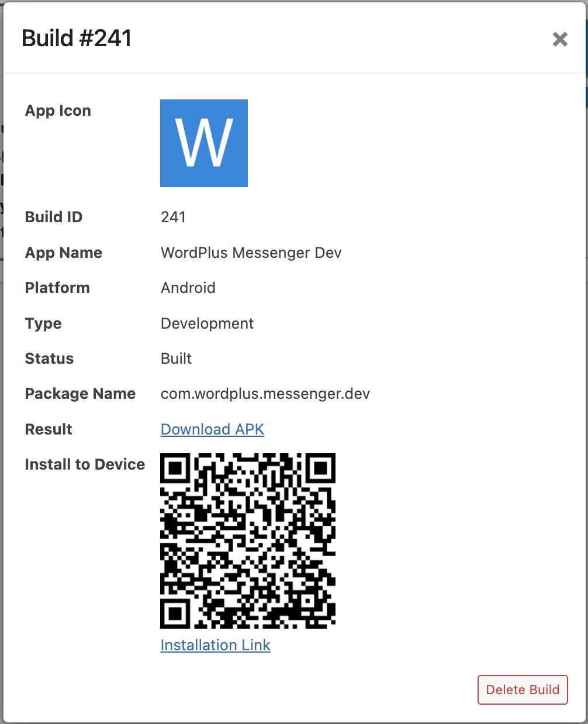Select package name com.wordplus.messenger.dev

pyautogui.click(x=265, y=394)
